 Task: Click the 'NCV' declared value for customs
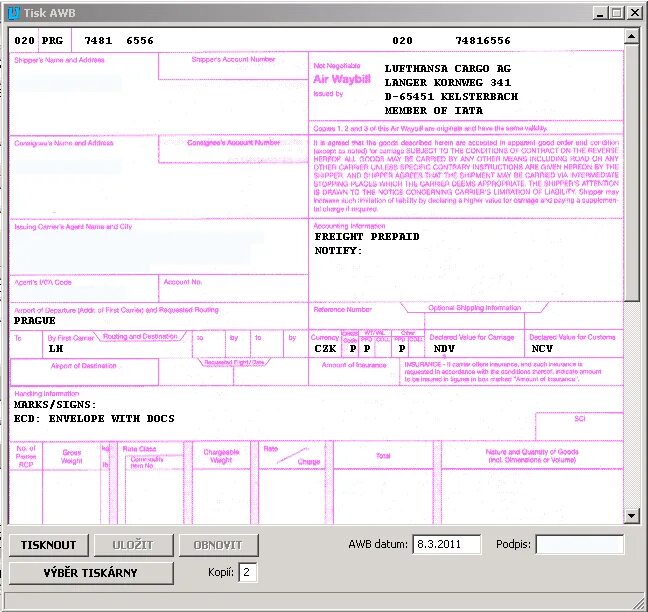point(542,349)
